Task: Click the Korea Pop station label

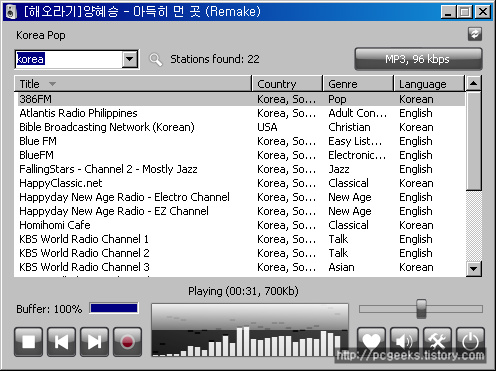Action: (41, 35)
